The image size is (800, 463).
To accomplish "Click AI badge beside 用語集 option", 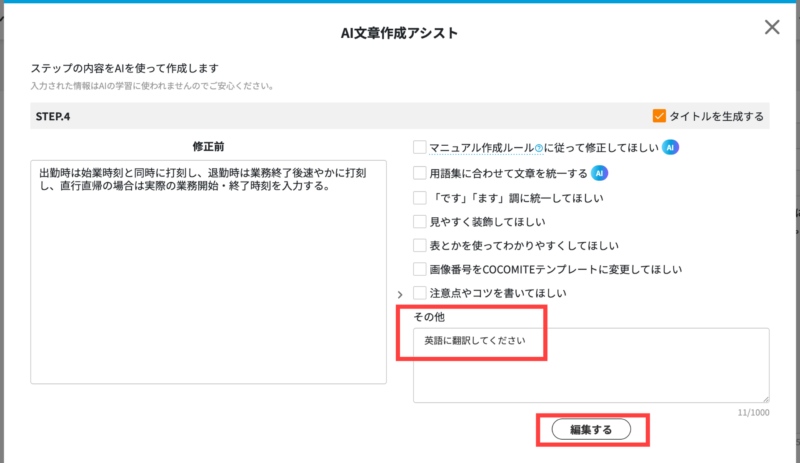I will click(599, 173).
